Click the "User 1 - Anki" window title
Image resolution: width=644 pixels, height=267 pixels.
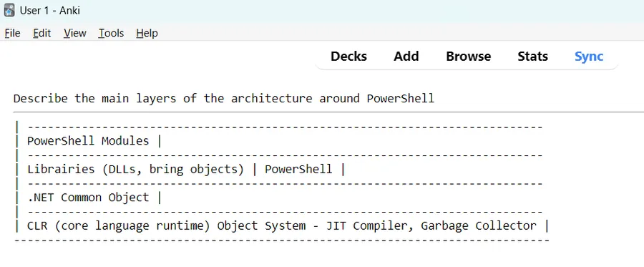pos(49,11)
